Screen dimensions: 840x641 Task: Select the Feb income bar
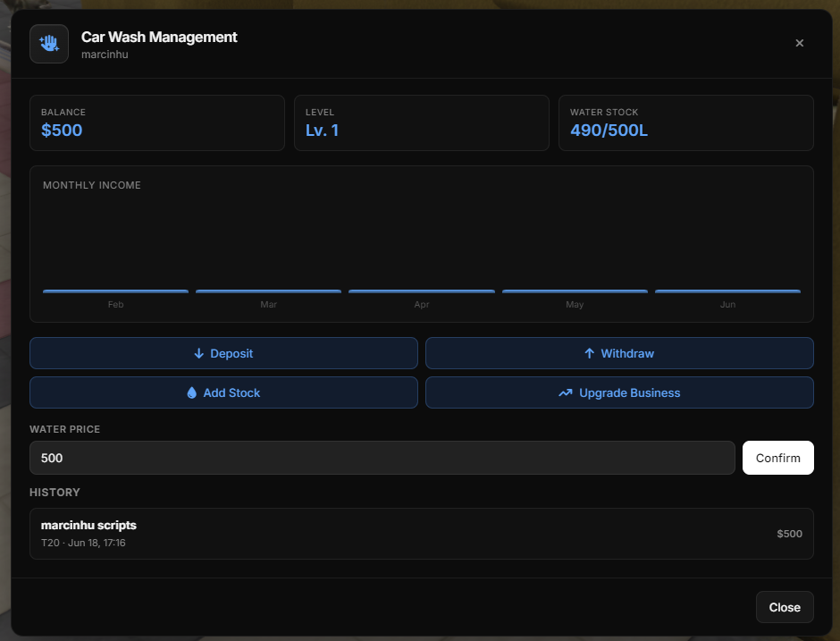[115, 291]
